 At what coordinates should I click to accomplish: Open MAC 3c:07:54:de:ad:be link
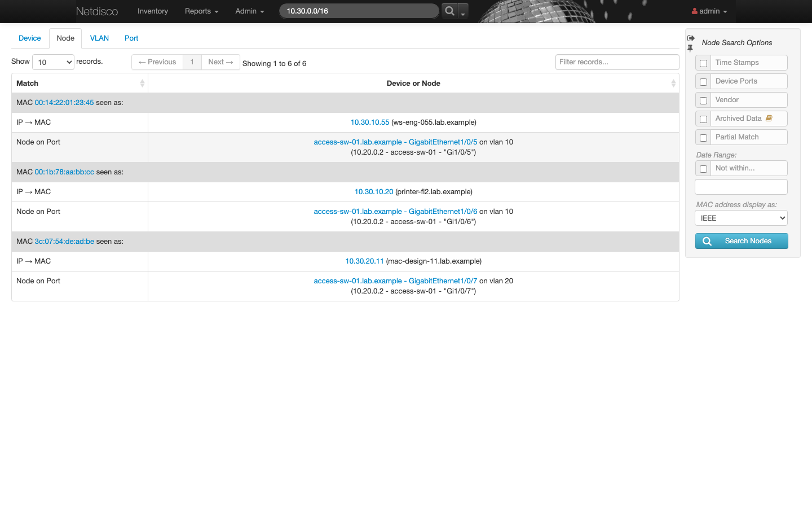click(x=64, y=242)
